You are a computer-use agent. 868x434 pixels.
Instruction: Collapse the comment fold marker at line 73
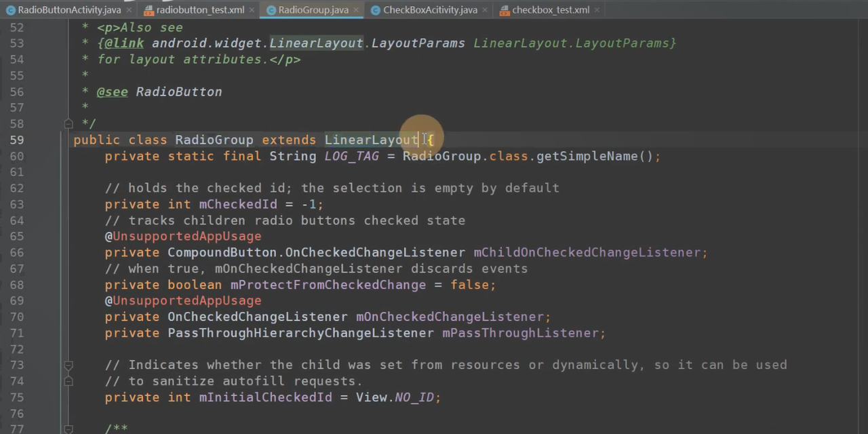tap(68, 365)
